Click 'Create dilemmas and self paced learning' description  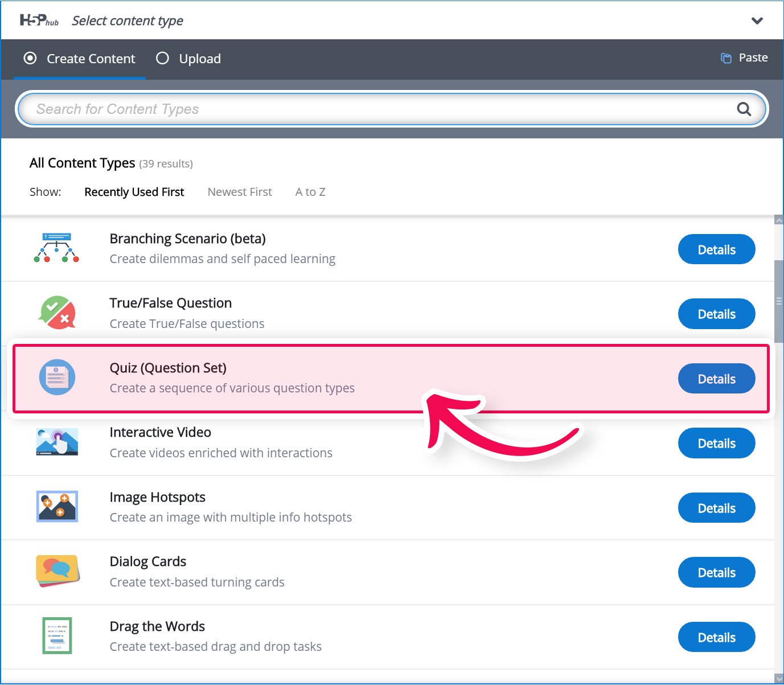click(x=223, y=259)
